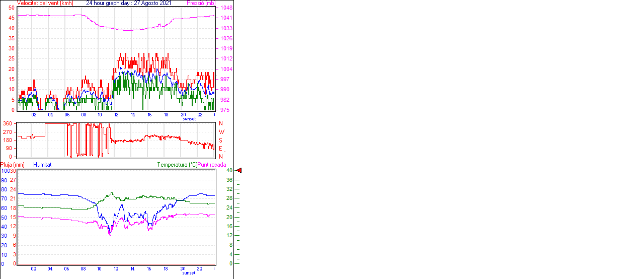Click the sunset marker under the wind speed graph
The image size is (644, 279).
(x=189, y=119)
